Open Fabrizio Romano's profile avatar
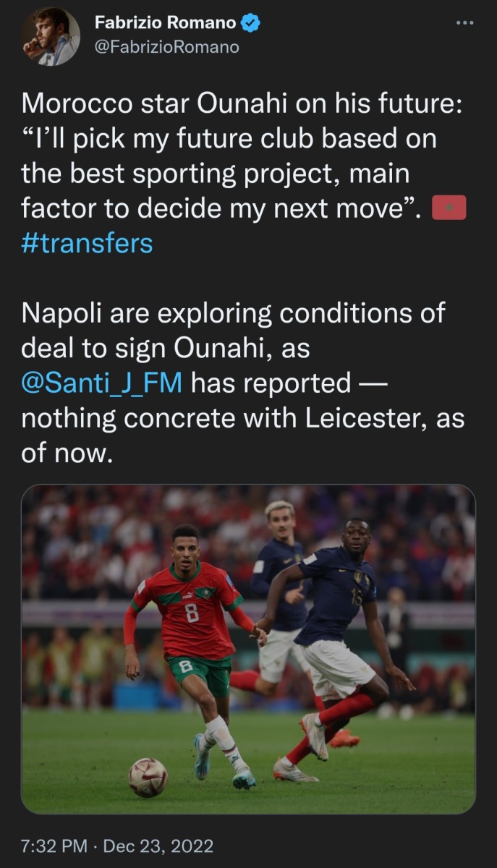Viewport: 497px width, 868px height. pyautogui.click(x=50, y=36)
